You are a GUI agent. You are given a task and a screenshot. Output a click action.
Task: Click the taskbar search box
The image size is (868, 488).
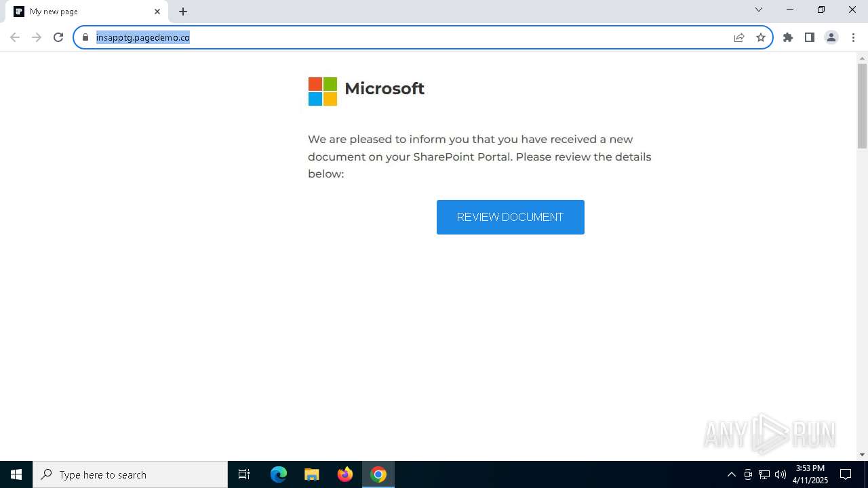[x=130, y=474]
